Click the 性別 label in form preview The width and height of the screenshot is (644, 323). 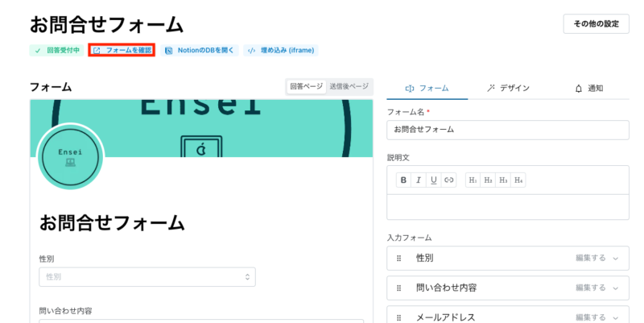[x=47, y=259]
